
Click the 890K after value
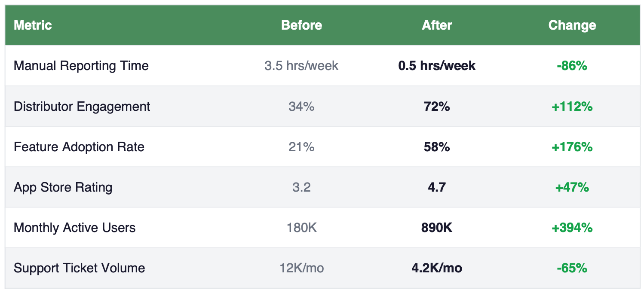tap(437, 228)
